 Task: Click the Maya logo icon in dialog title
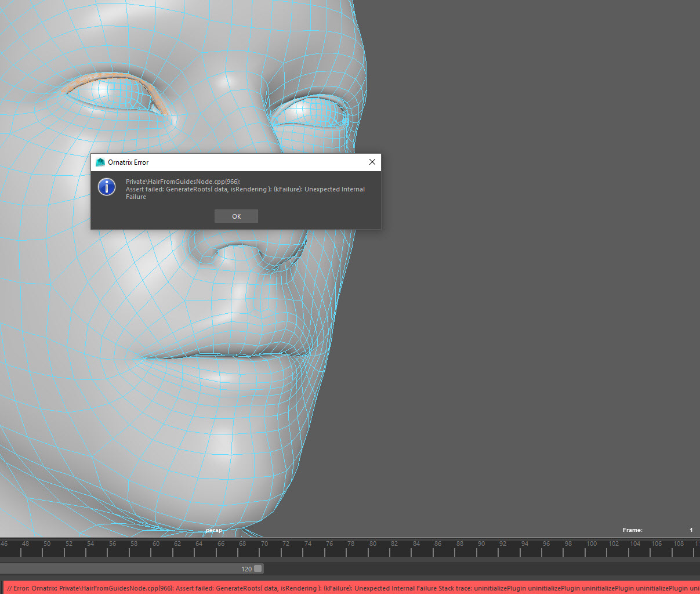(100, 162)
